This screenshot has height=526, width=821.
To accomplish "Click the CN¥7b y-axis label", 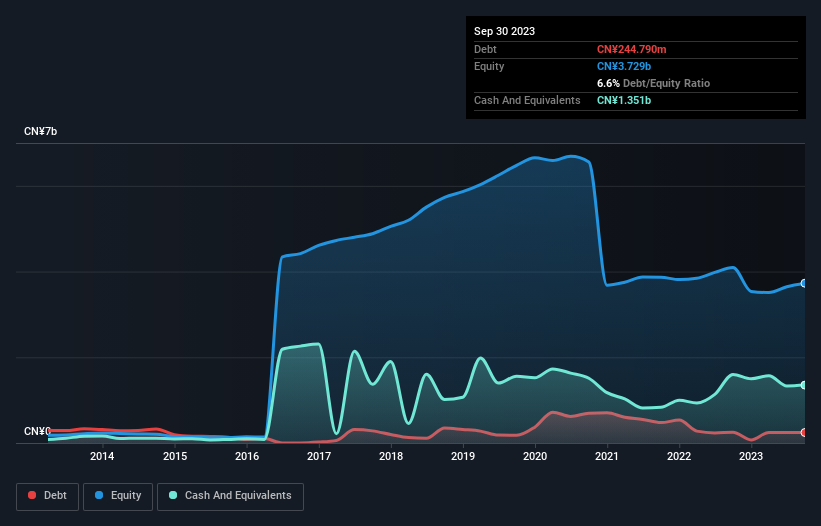I will 40,131.
